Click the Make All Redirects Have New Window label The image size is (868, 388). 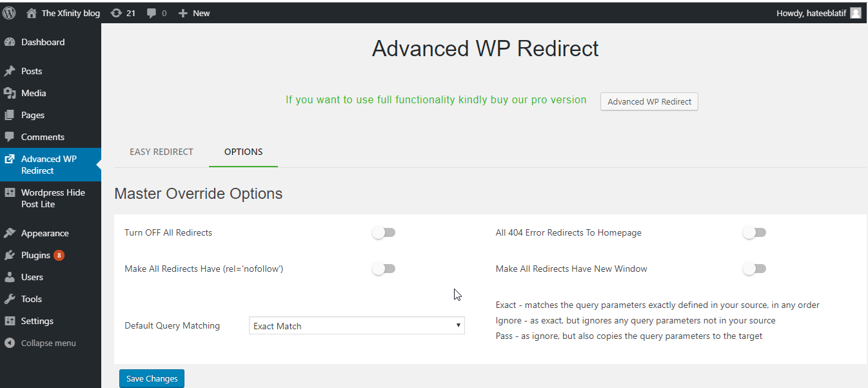pos(571,269)
